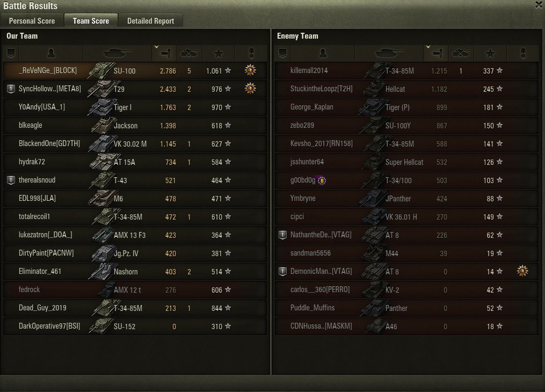
Task: Sort Enemy Team by platoon shield column
Action: 282,53
